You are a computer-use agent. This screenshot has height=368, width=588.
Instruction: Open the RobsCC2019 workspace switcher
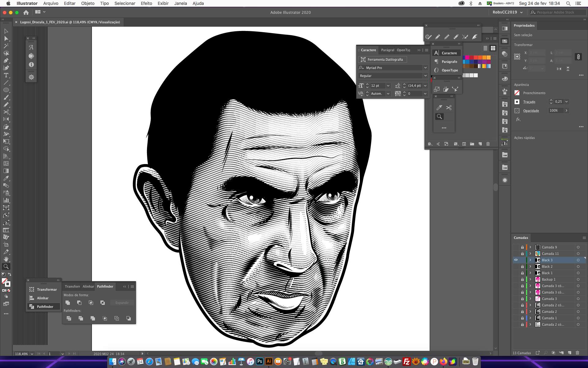507,12
